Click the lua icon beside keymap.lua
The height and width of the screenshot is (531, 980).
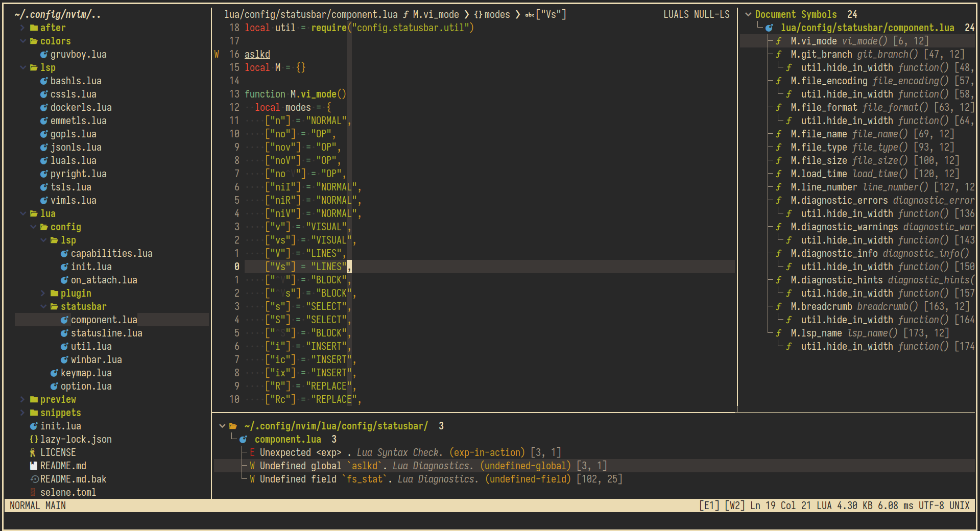54,373
